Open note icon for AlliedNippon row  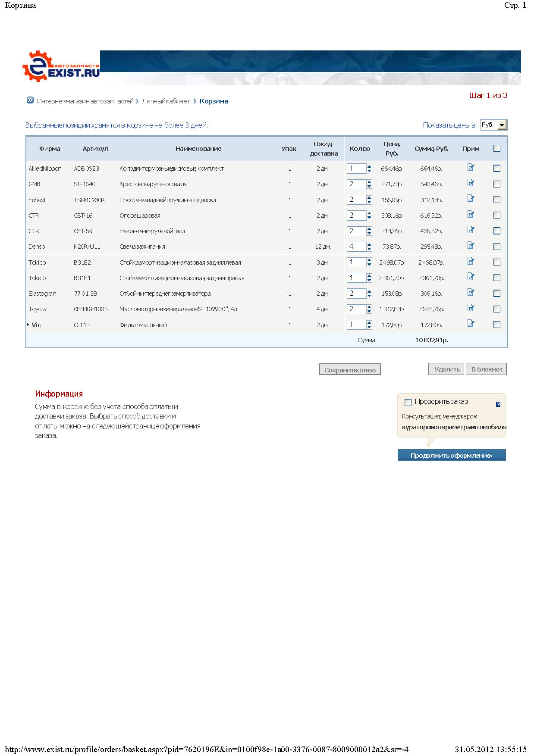click(471, 168)
